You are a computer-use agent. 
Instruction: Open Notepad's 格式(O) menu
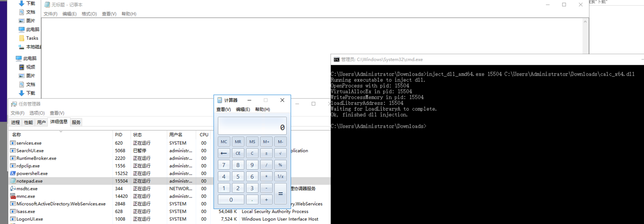coord(89,14)
